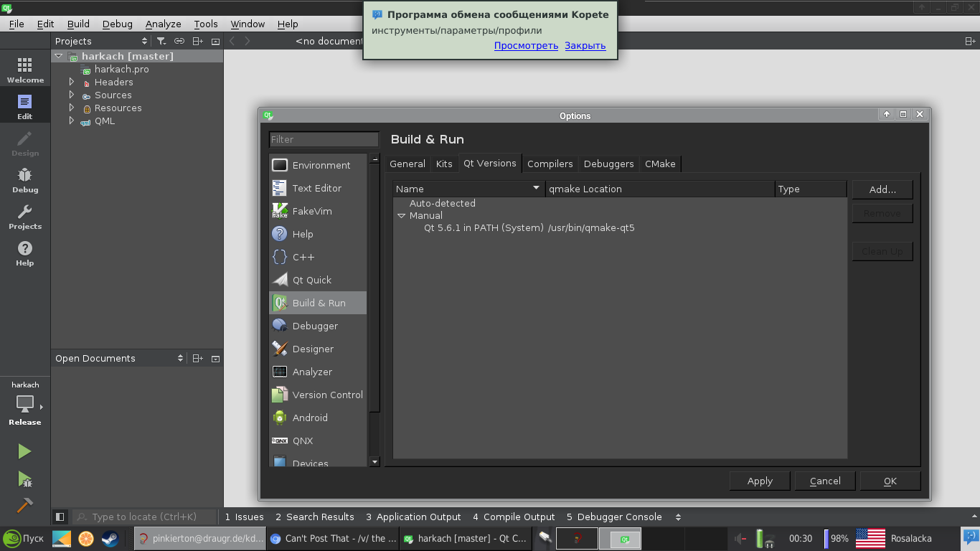
Task: Select Build & Run options category
Action: point(318,303)
